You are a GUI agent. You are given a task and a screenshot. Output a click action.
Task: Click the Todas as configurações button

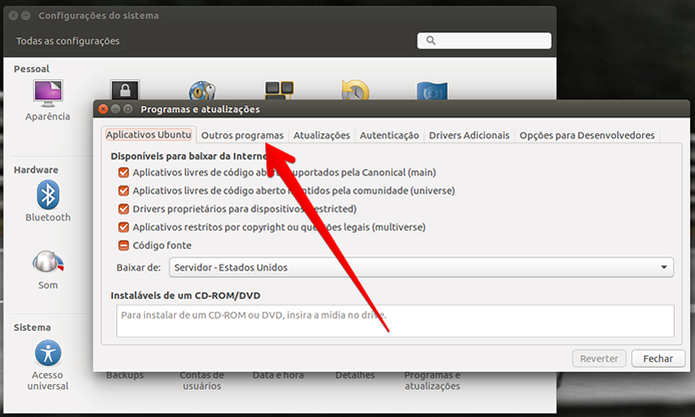[68, 41]
